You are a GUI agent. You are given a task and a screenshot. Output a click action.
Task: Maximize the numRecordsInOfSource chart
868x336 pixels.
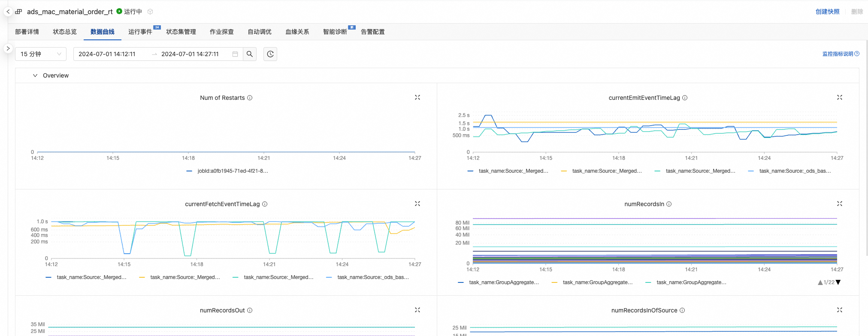pyautogui.click(x=840, y=310)
